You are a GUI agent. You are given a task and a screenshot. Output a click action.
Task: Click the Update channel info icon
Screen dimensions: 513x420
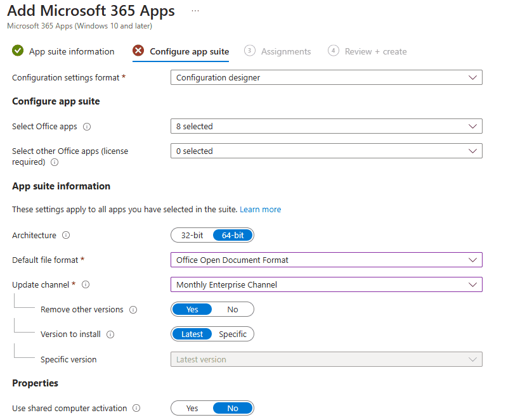click(86, 284)
